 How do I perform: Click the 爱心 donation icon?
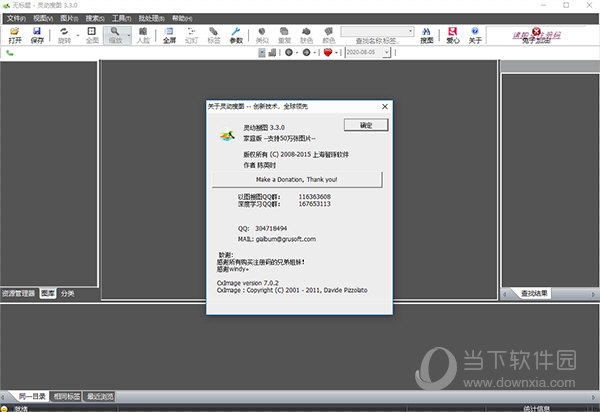point(453,35)
